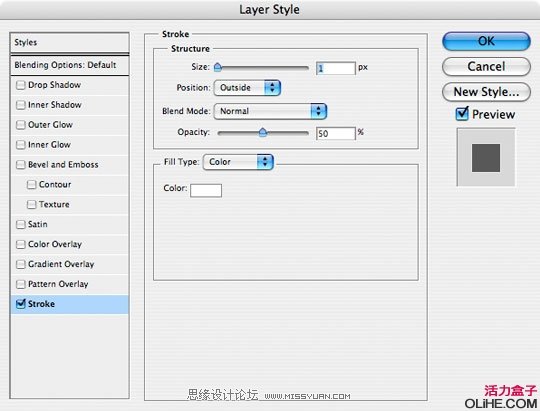Enable the Color Overlay checkbox
This screenshot has height=411, width=540.
pos(21,244)
